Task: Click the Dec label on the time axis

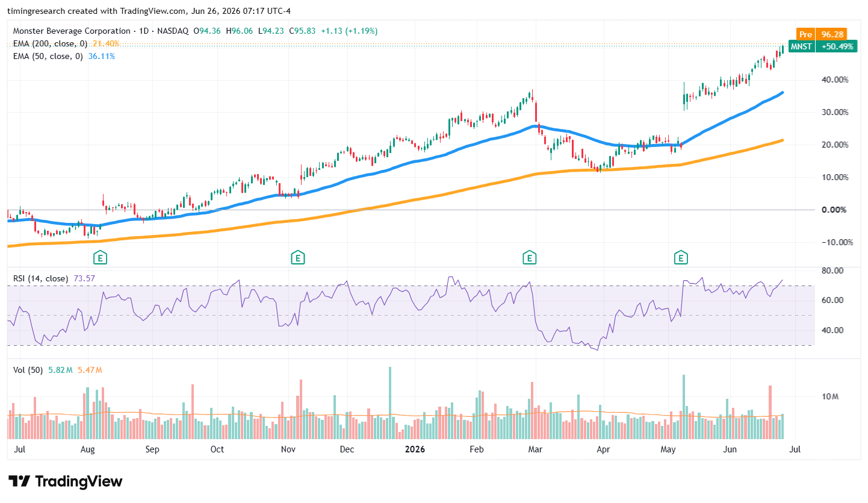Action: (x=347, y=449)
